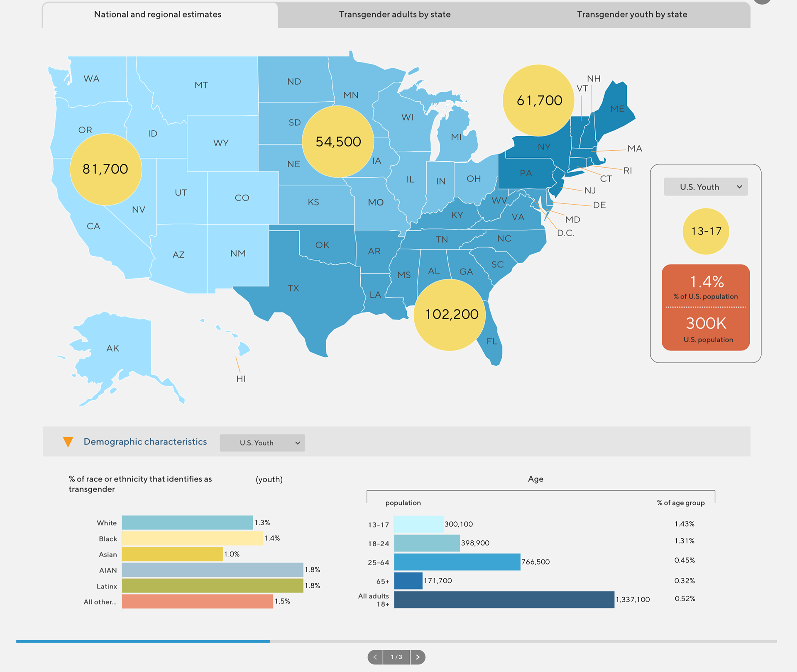
Task: Switch to Transgender youth by state tab
Action: pyautogui.click(x=632, y=15)
